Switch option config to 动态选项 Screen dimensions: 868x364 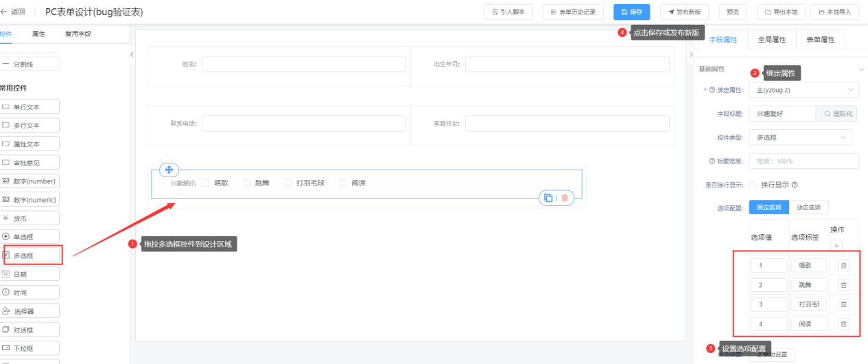point(809,207)
